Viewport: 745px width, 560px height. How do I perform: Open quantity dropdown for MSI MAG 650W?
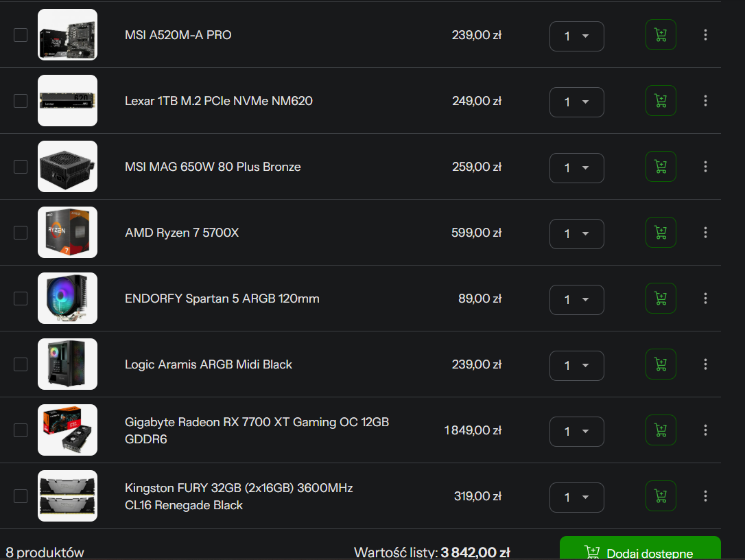point(577,168)
